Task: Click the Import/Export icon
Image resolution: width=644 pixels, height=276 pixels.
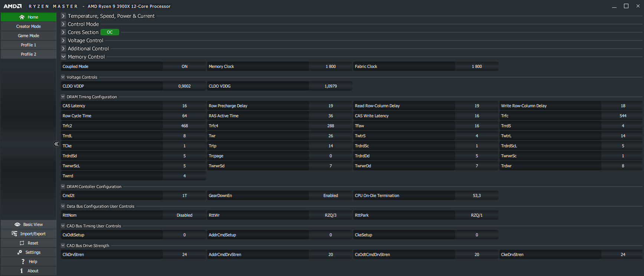Action: pyautogui.click(x=14, y=234)
